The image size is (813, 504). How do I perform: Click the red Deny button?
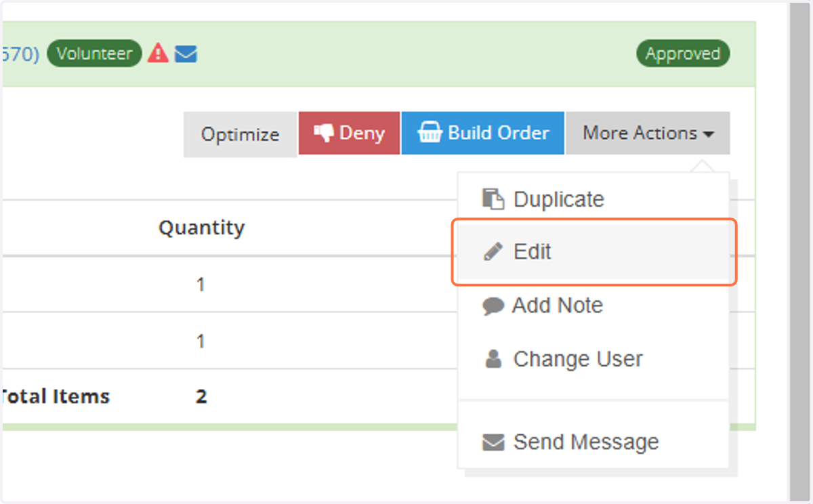349,133
